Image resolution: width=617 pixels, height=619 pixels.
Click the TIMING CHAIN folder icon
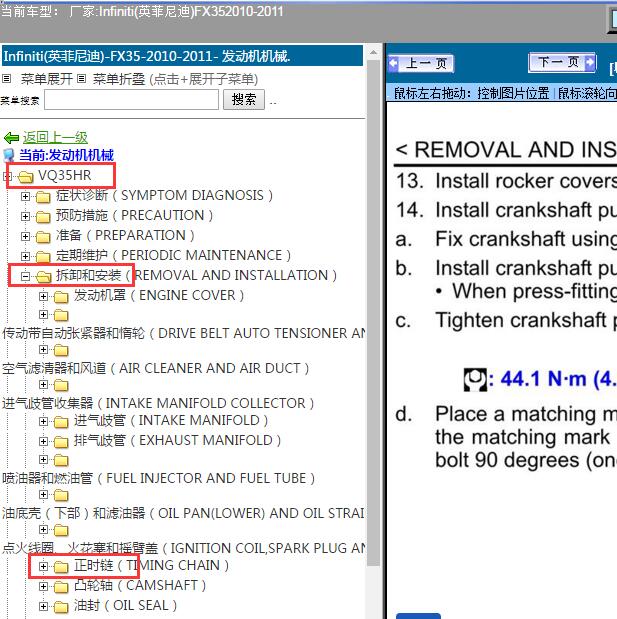click(x=61, y=567)
